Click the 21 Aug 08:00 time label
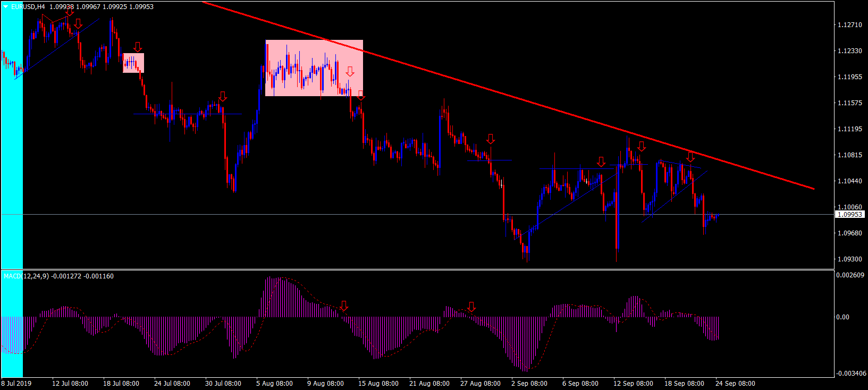 click(429, 384)
